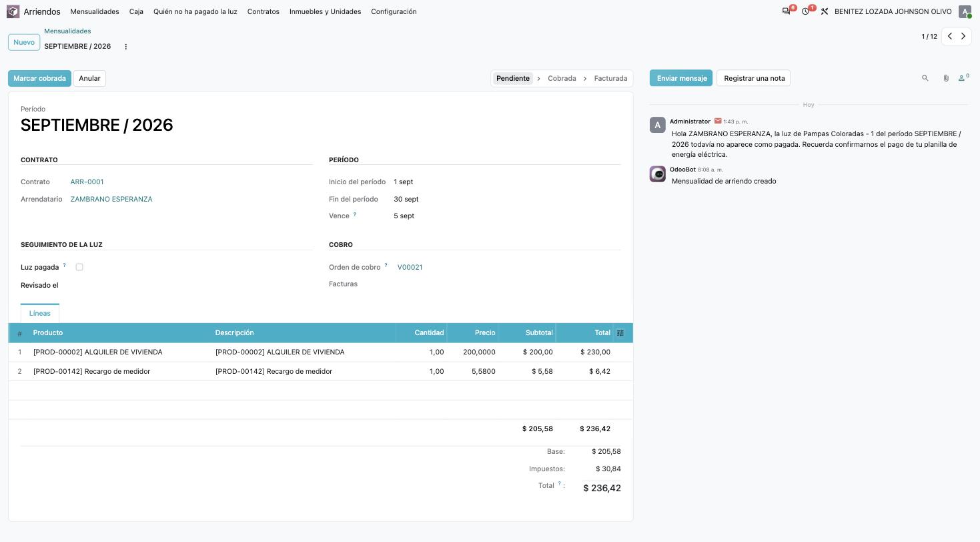The image size is (980, 542).
Task: Open the Mensualidades menu
Action: 95,11
